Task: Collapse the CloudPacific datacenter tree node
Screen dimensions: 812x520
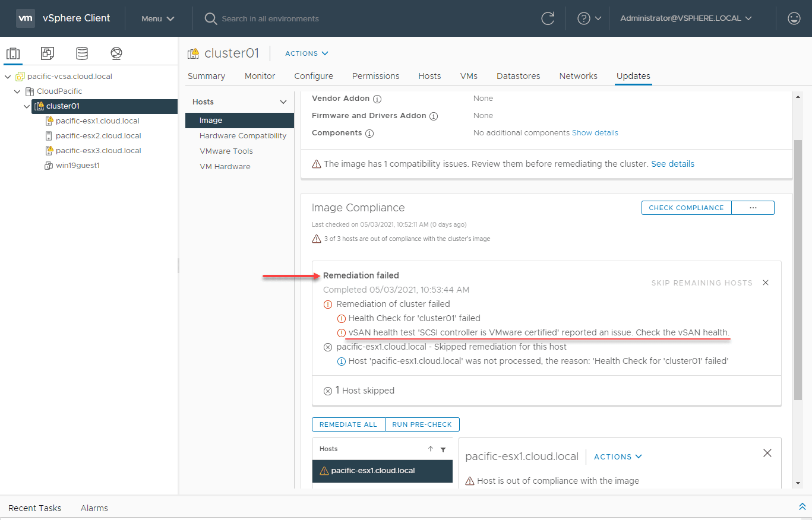Action: tap(17, 91)
